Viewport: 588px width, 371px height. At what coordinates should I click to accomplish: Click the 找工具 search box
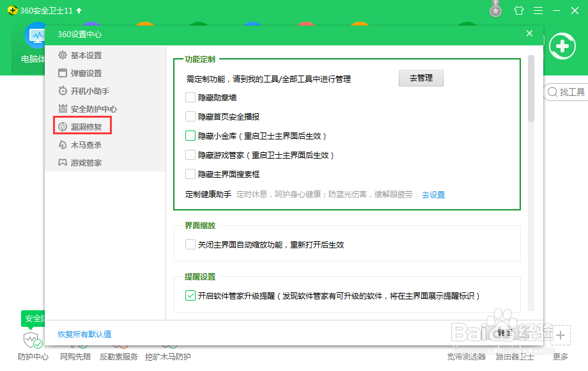coord(566,92)
